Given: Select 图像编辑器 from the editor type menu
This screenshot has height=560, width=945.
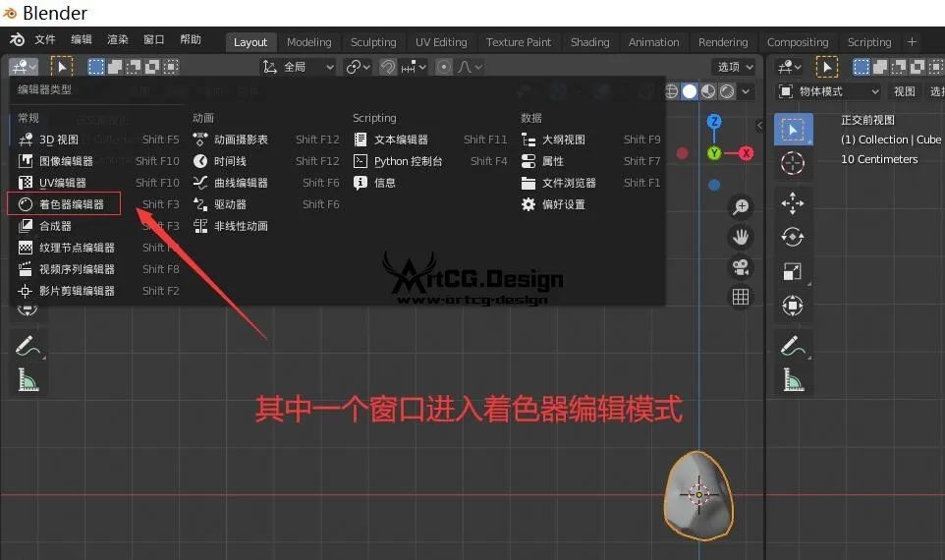Looking at the screenshot, I should click(98, 161).
